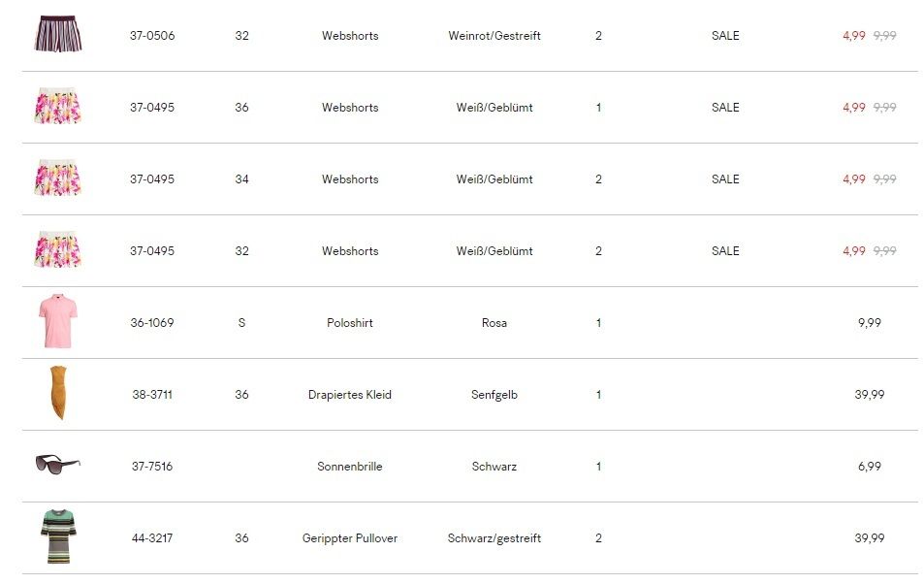Viewport: 924px width, 584px height.
Task: Open the striped ribbed pullover thumbnail
Action: pyautogui.click(x=58, y=536)
